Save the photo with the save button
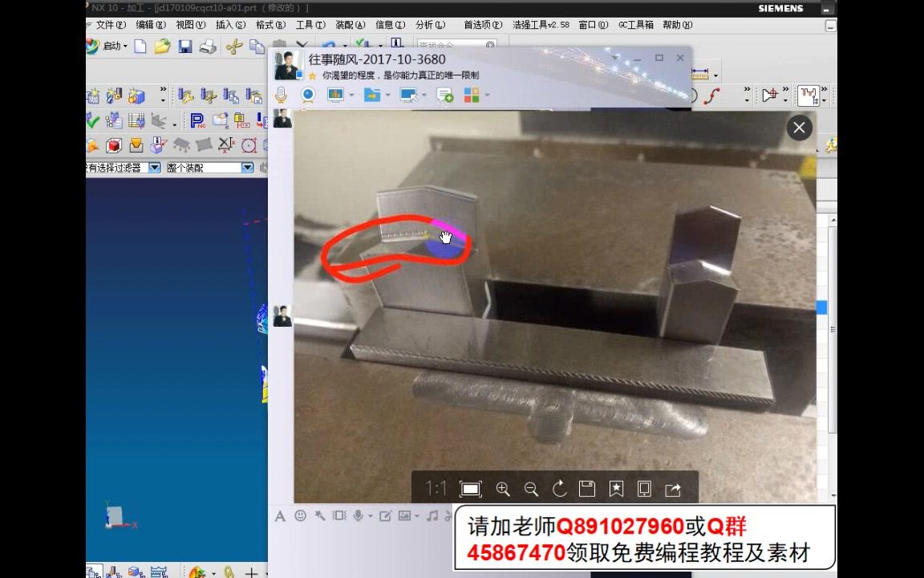Image resolution: width=924 pixels, height=578 pixels. [x=586, y=489]
